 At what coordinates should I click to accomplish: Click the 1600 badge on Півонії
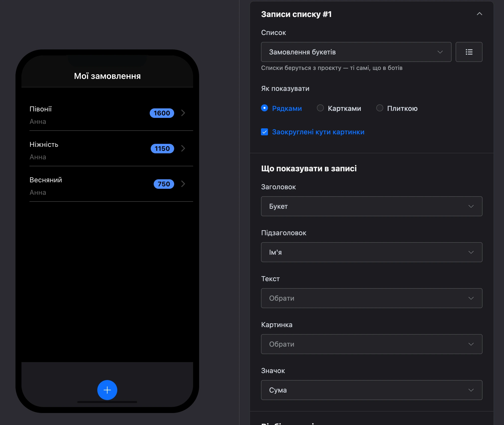162,113
